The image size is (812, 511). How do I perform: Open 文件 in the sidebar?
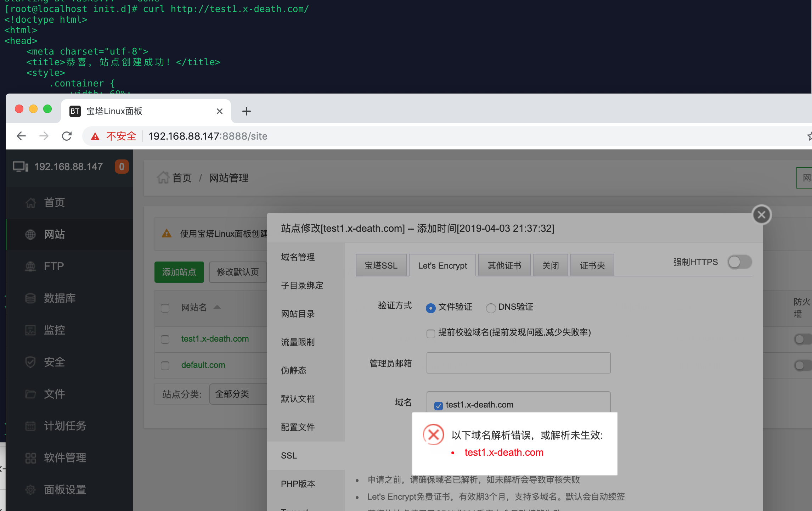pos(69,394)
